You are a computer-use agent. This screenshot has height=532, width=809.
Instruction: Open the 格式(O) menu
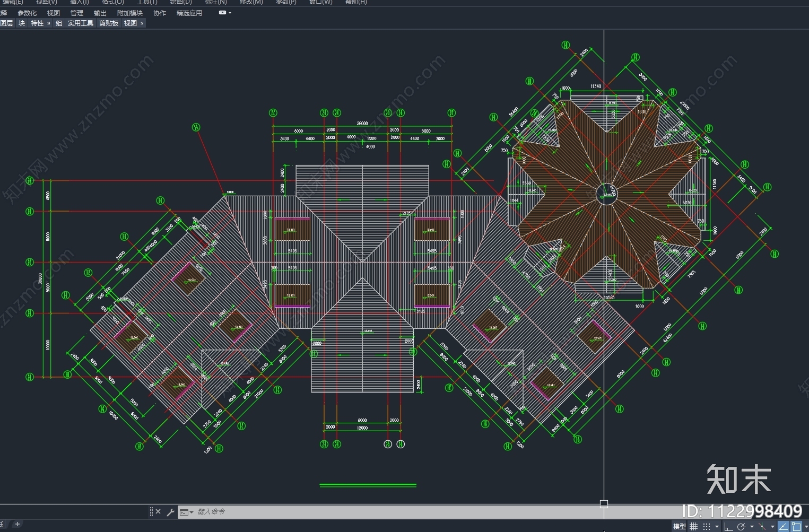click(x=112, y=2)
